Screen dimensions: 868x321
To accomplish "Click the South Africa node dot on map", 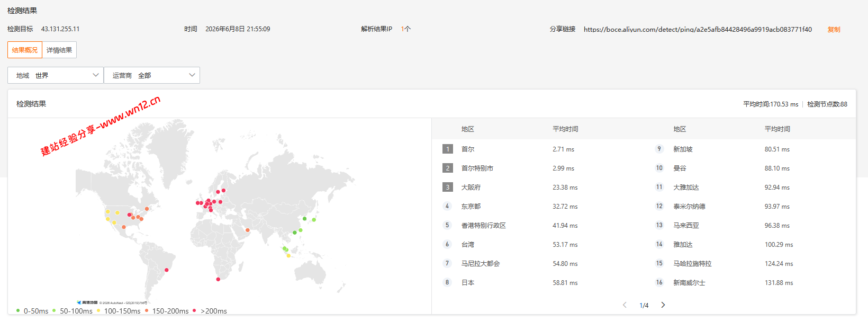I will 218,279.
